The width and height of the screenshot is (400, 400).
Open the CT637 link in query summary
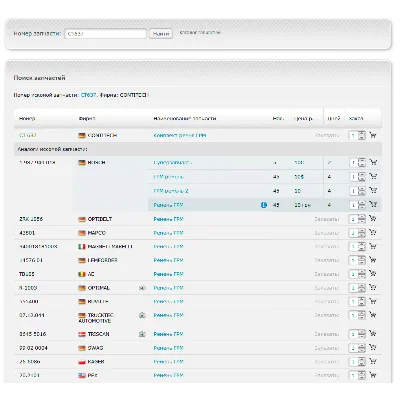click(88, 95)
